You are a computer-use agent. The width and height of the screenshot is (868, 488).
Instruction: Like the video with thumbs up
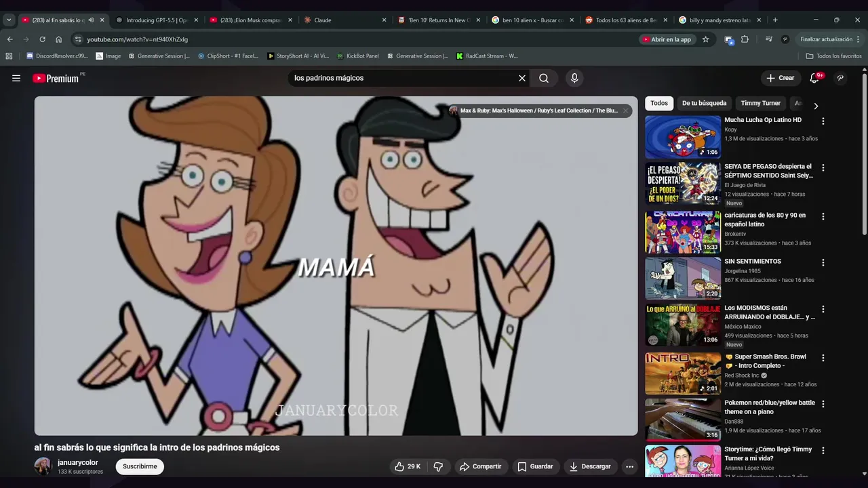pyautogui.click(x=408, y=466)
